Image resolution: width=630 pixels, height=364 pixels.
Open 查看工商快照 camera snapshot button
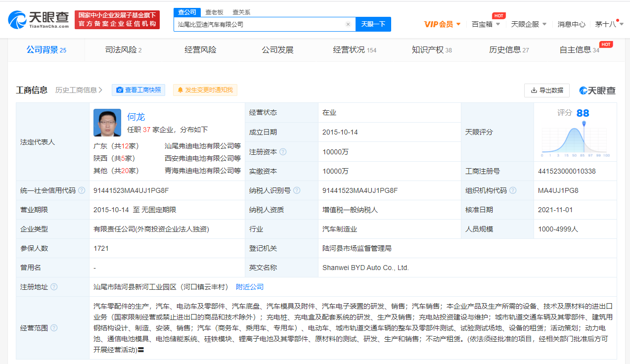(x=138, y=90)
